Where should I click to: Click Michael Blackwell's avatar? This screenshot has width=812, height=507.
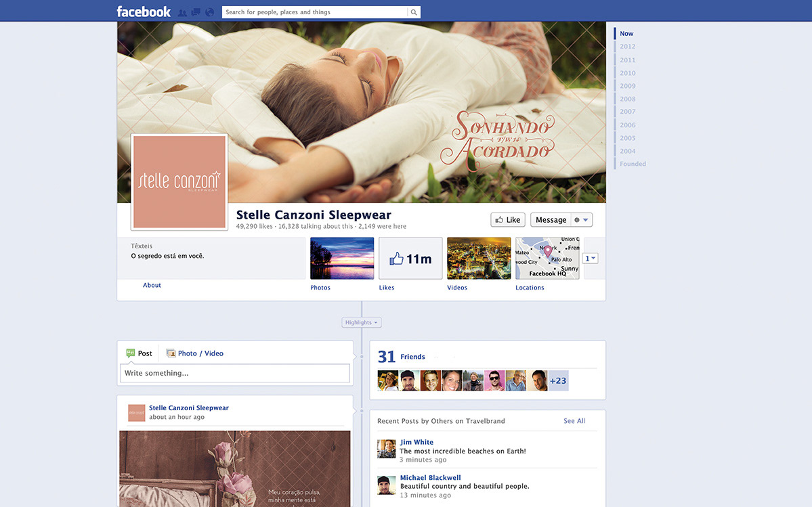tap(386, 485)
